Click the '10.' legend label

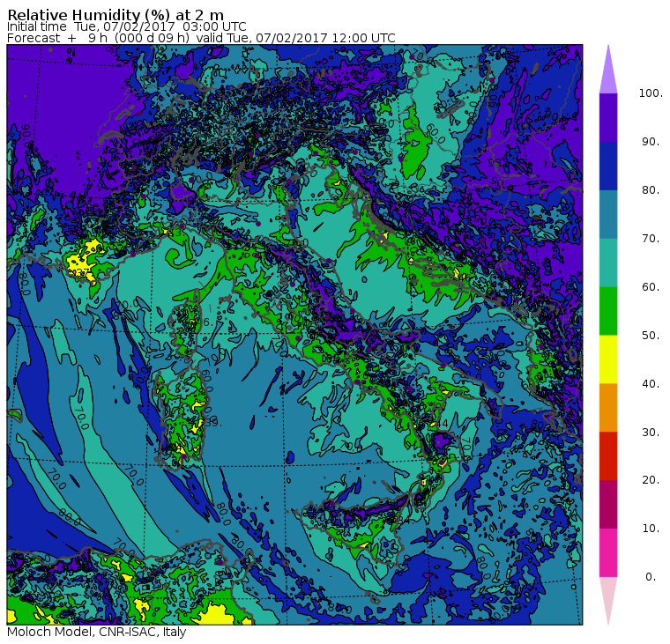click(x=651, y=529)
